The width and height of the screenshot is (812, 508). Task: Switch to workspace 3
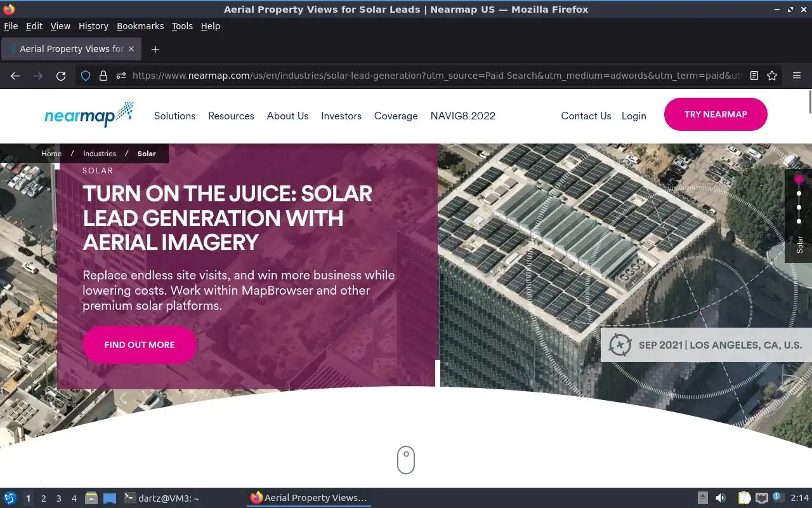point(58,498)
